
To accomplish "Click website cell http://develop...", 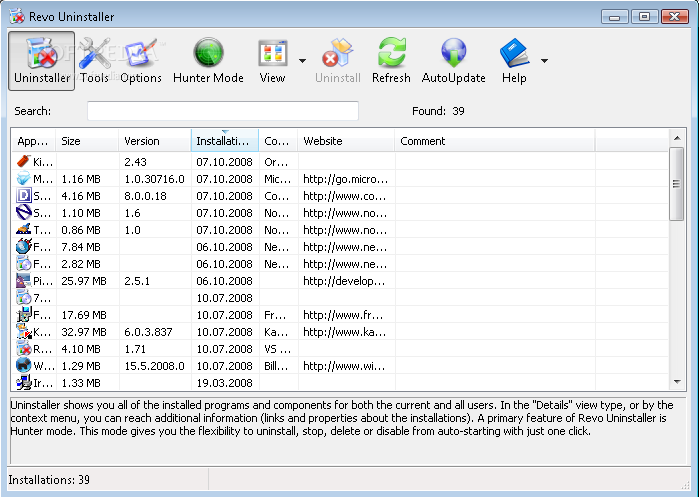I will 344,281.
